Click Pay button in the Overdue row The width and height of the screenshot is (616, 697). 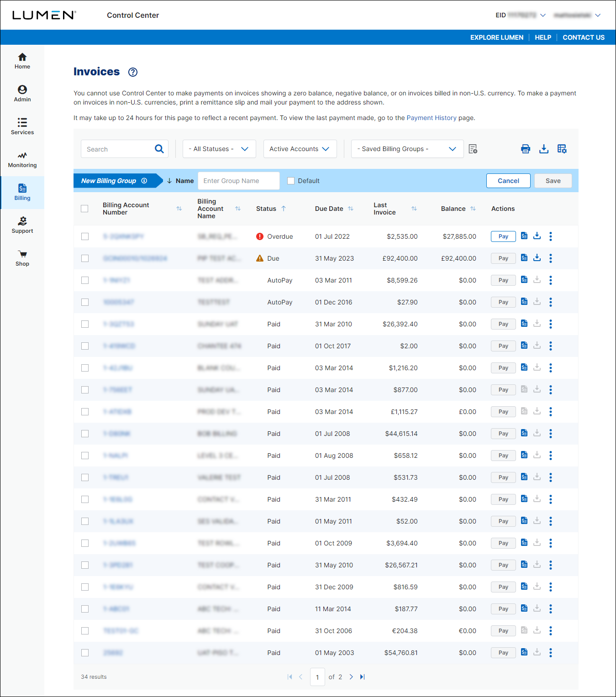pos(503,236)
